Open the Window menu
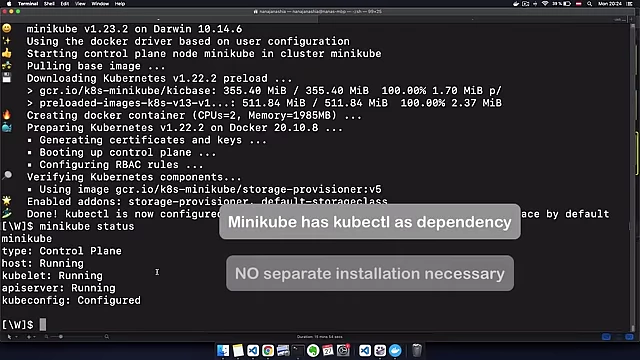Viewport: 640px width, 360px height. (x=100, y=4)
